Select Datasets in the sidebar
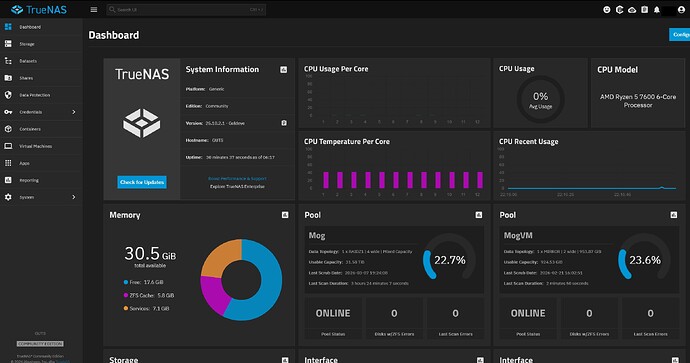Screen dimensions: 690x363 click(x=41, y=61)
